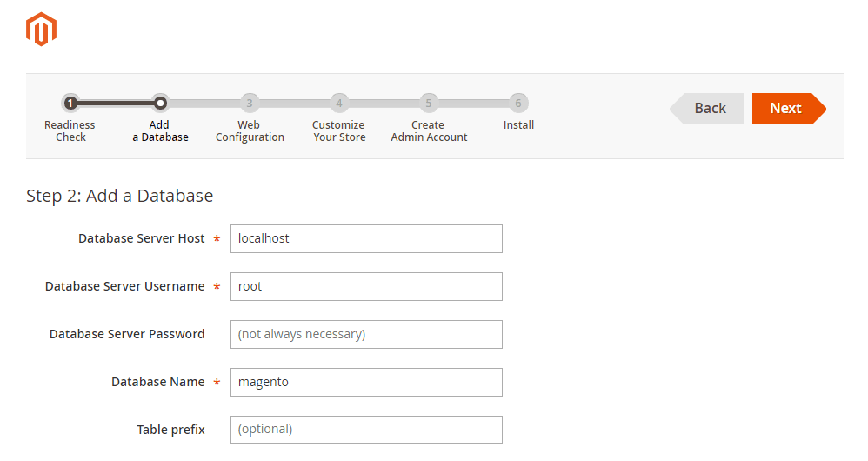Viewport: 868px width, 461px height.
Task: Click step 4 Customize Your Store circle
Action: point(339,103)
